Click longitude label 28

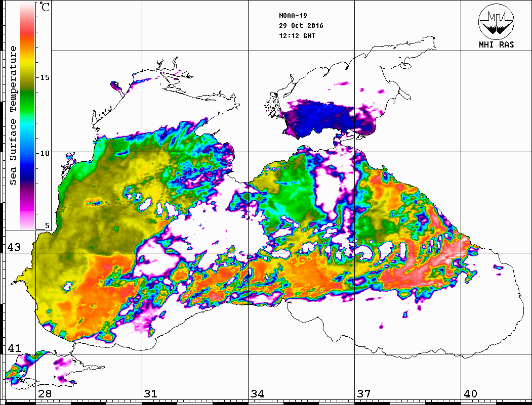click(45, 394)
